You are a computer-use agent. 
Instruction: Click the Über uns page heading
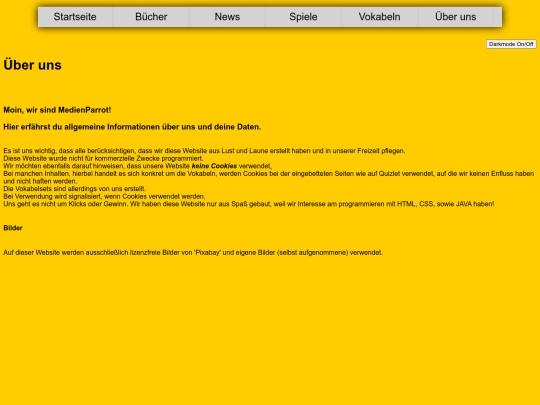tap(32, 65)
